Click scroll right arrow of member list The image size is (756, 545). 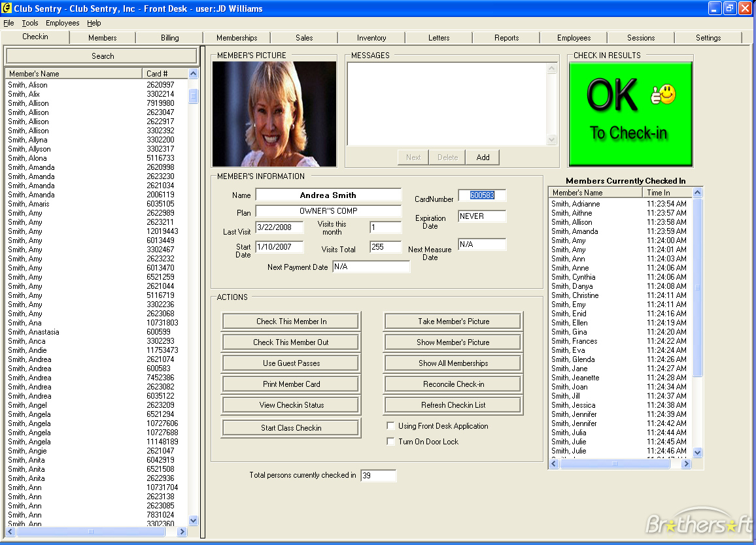[182, 531]
